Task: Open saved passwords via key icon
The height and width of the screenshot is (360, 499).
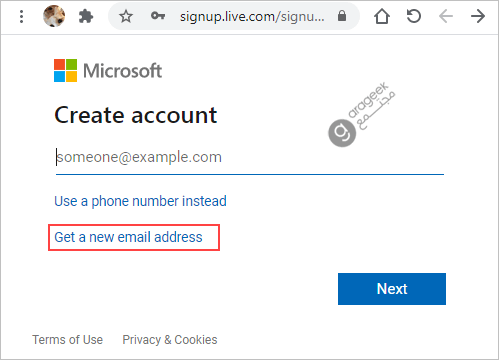Action: pyautogui.click(x=158, y=16)
